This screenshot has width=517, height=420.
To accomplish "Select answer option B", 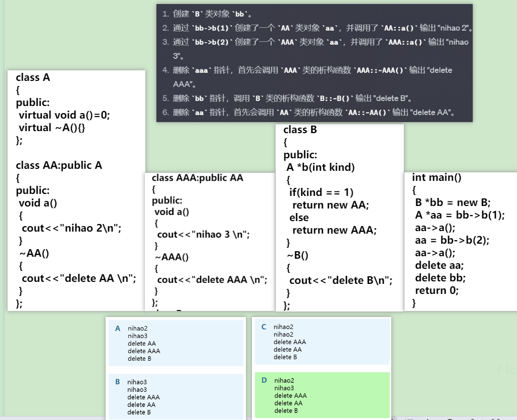I will (x=176, y=396).
